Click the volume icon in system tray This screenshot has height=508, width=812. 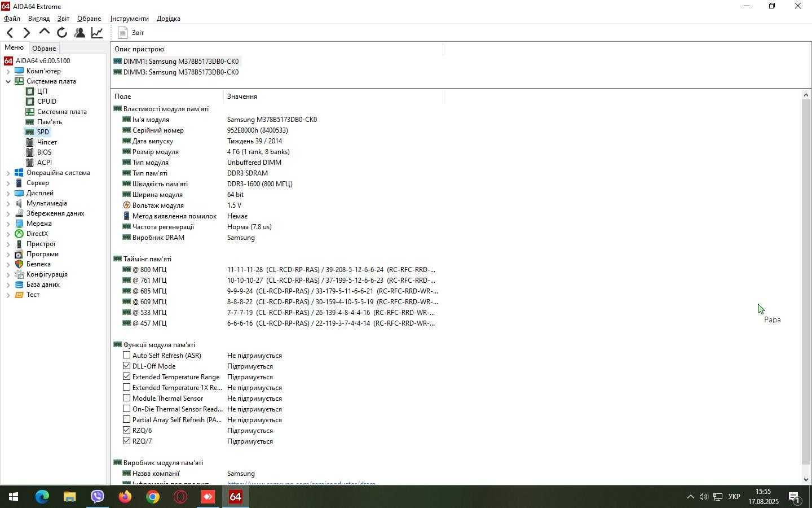pyautogui.click(x=704, y=497)
